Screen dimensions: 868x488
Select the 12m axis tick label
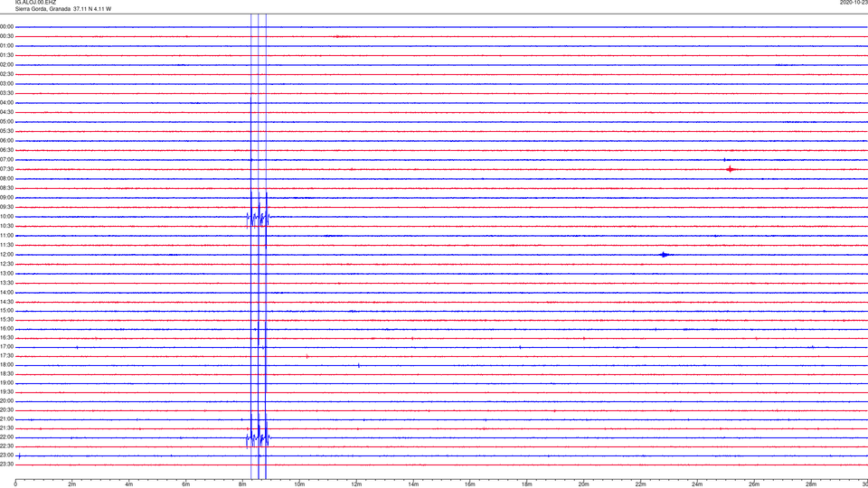(356, 484)
